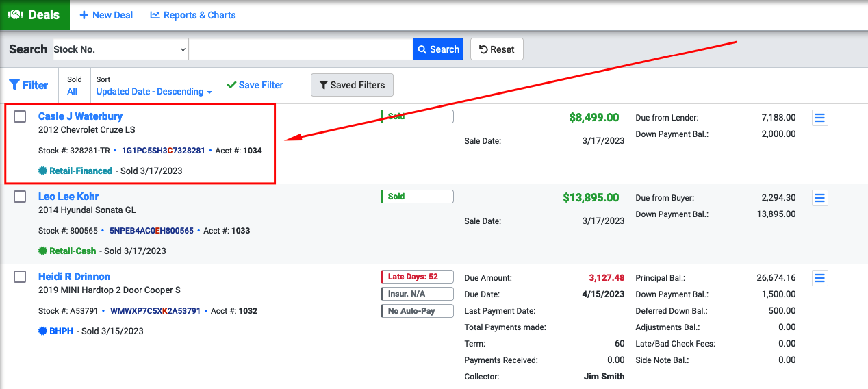Image resolution: width=868 pixels, height=389 pixels.
Task: Open Casie J Waterbury's deal
Action: (x=80, y=116)
